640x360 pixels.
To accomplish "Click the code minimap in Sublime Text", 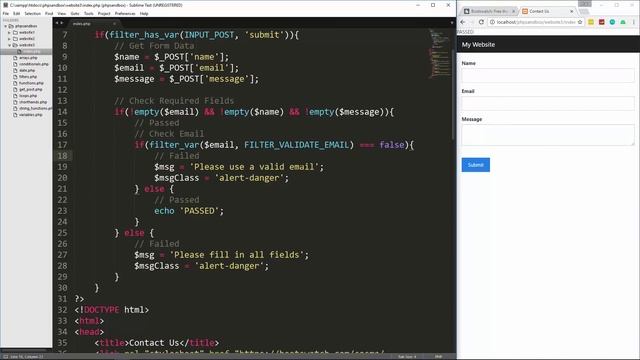I will tap(439, 53).
